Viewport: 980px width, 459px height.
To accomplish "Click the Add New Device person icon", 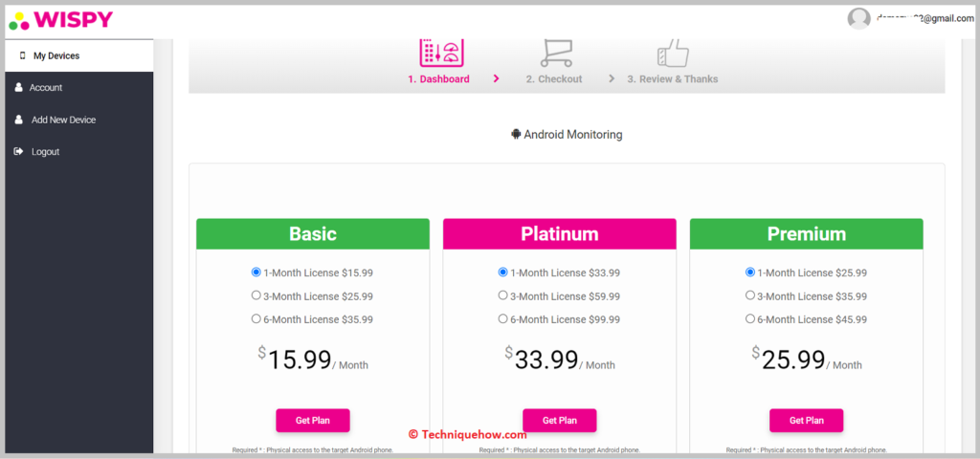I will pyautogui.click(x=19, y=120).
